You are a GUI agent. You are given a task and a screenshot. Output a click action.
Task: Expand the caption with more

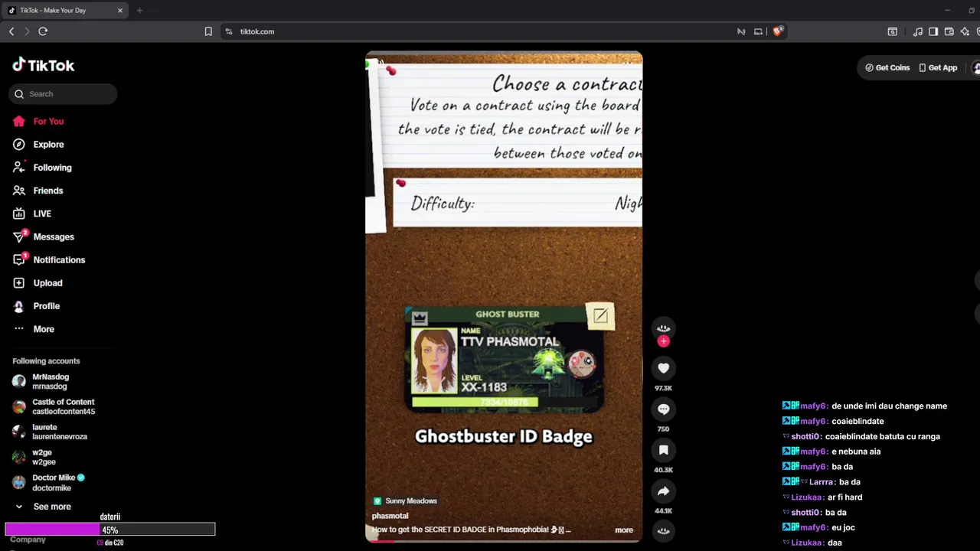(x=624, y=530)
